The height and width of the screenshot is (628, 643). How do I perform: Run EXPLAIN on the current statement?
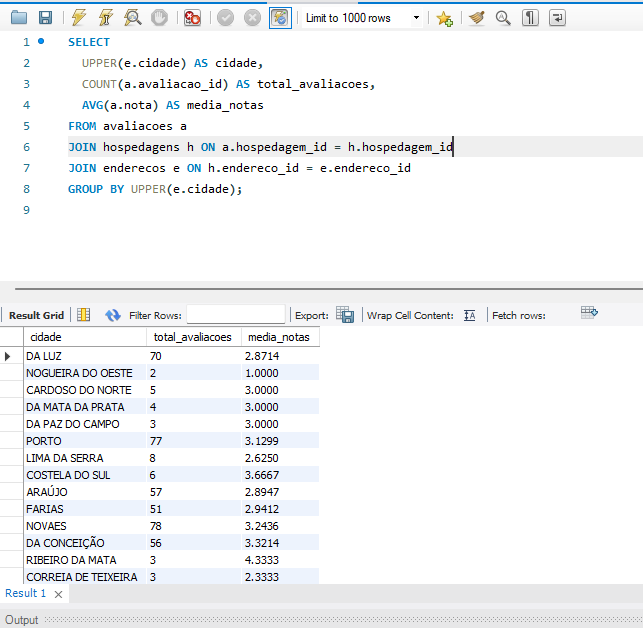132,18
